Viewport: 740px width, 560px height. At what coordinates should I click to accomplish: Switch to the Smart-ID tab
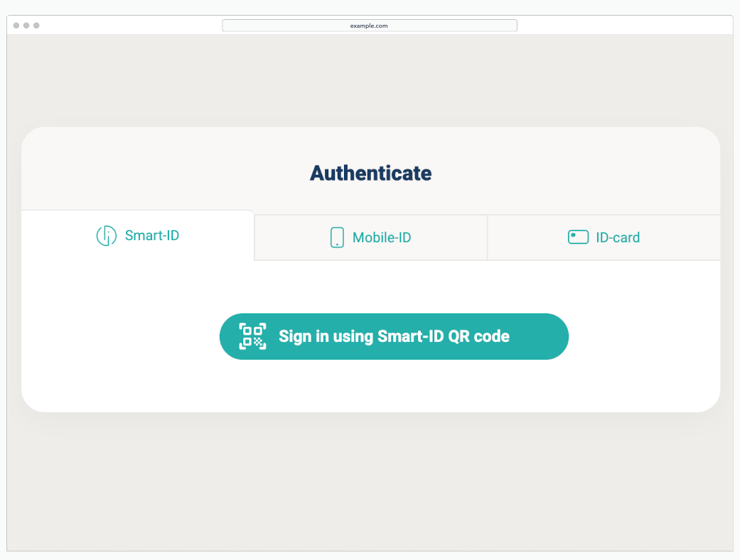click(138, 236)
